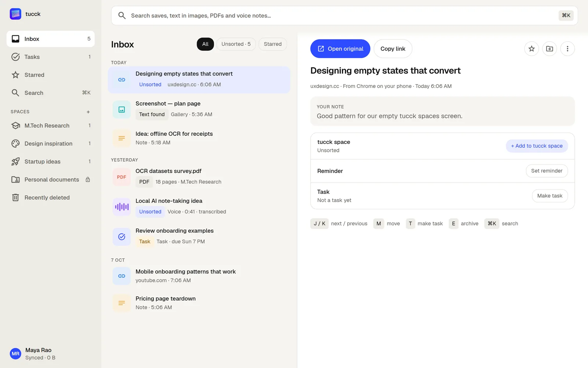The height and width of the screenshot is (368, 588).
Task: Click the Set reminder button
Action: [x=546, y=171]
